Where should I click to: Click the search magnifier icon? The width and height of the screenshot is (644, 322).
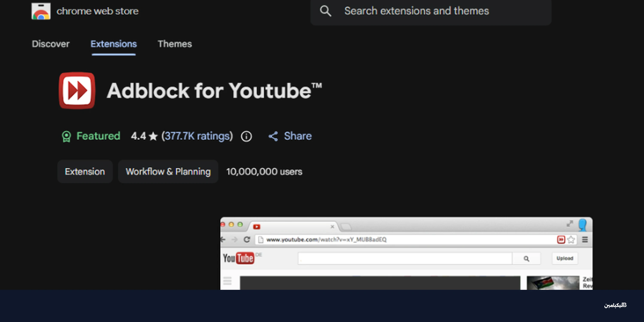pyautogui.click(x=325, y=11)
